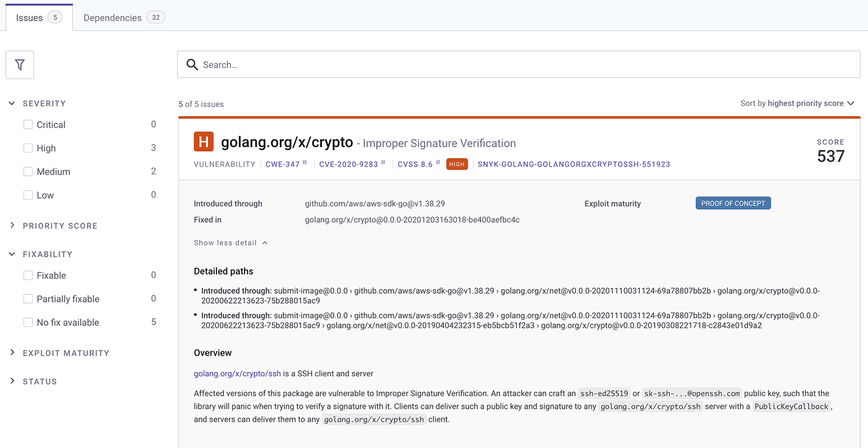This screenshot has width=868, height=448.
Task: Click external link icon beside CVSS 8.6
Action: click(438, 162)
